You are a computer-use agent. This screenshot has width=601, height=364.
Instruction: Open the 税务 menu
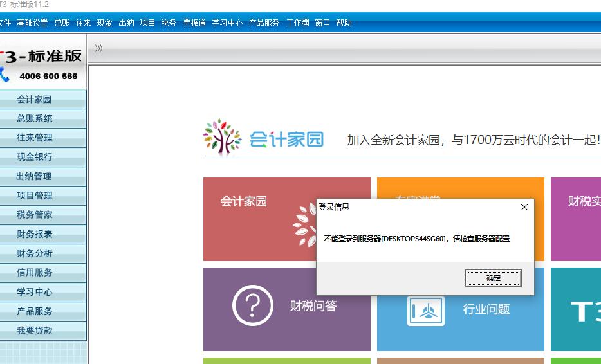(169, 23)
